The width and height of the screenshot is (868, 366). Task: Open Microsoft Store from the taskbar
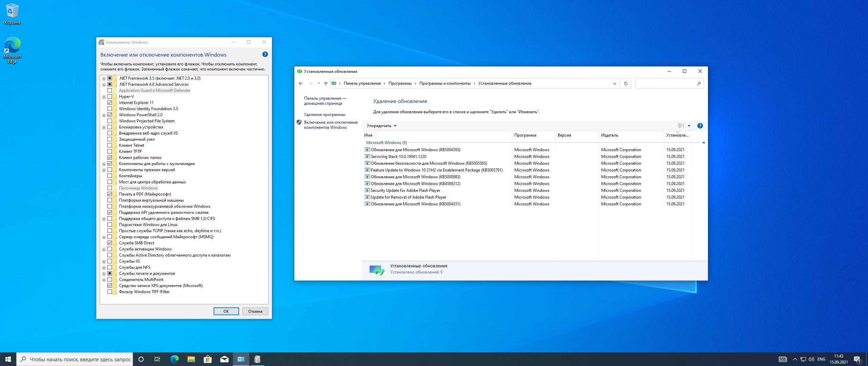(208, 359)
